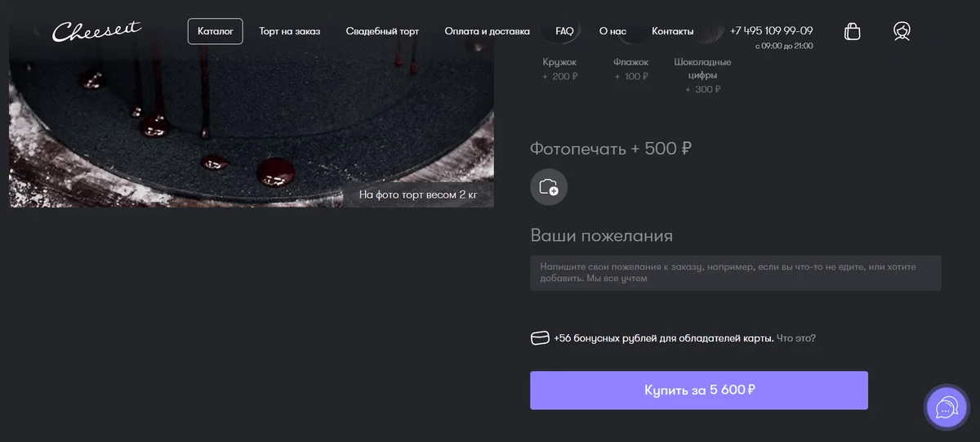Image resolution: width=980 pixels, height=442 pixels.
Task: Navigate to Оплата и доставка
Action: click(487, 31)
